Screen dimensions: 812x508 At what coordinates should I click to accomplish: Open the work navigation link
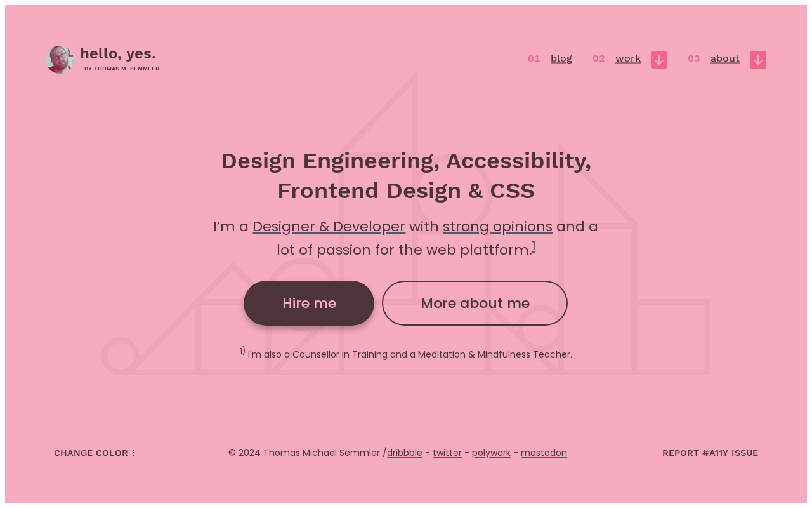(x=628, y=58)
